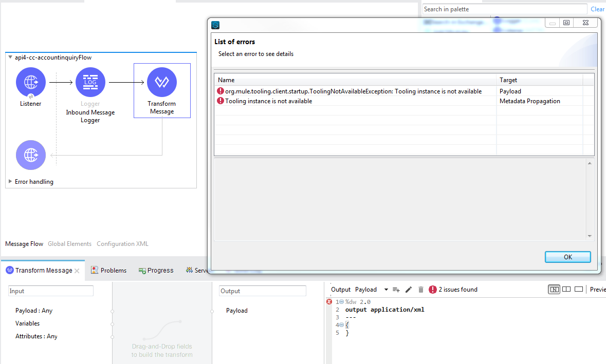Click the error icon of the ToolingNotAvailableException row
Screen dimensions: 606x364
click(221, 91)
